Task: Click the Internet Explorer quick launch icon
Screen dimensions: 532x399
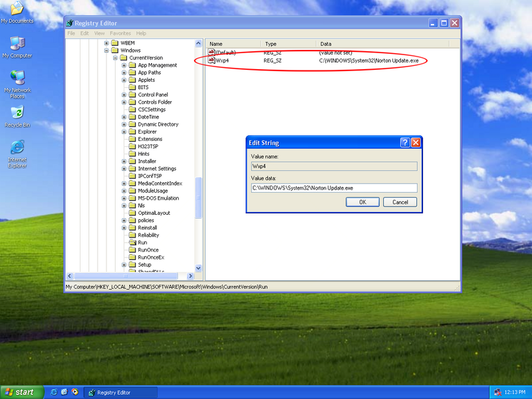Action: click(54, 392)
